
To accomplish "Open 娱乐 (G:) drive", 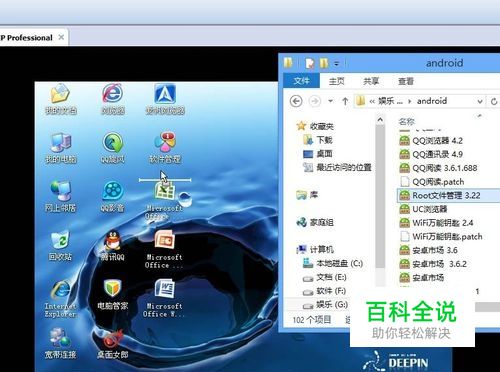I will point(325,304).
